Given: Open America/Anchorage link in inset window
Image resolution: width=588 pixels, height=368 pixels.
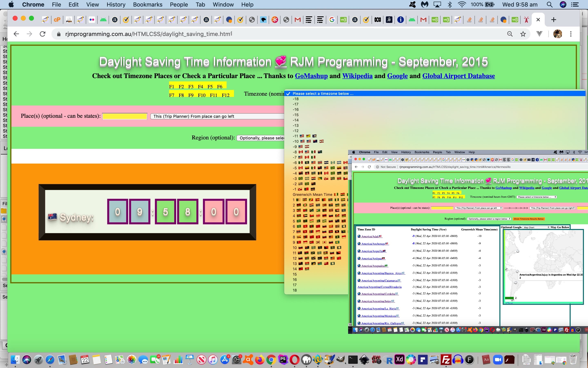Looking at the screenshot, I should 373,244.
